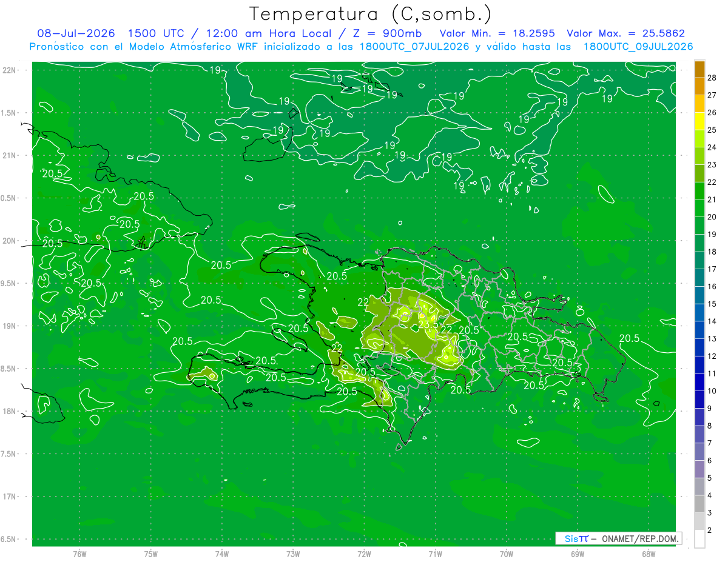
Task: Click the colorbar scale value '25'
Action: (712, 130)
